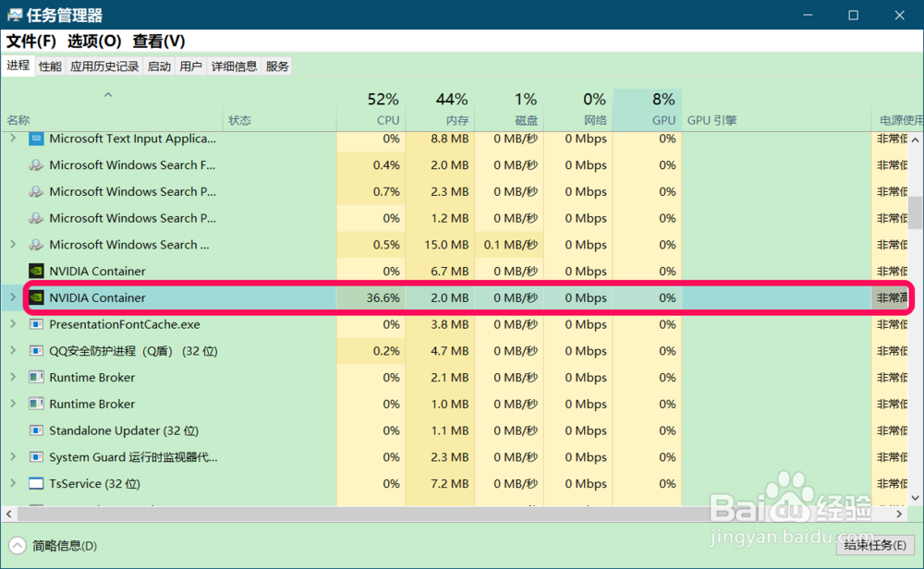Screen dimensions: 924x569
Task: Click the Search icon in the 0.4% CPU row
Action: point(36,165)
